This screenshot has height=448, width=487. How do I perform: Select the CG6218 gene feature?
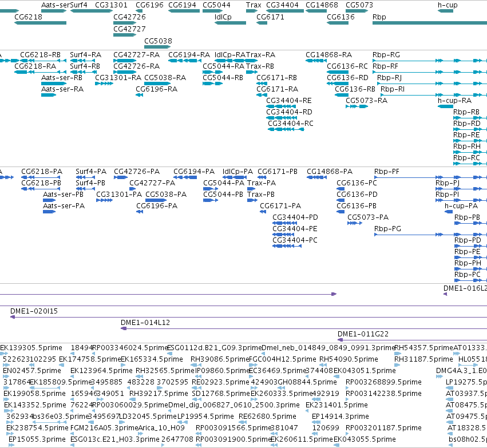click(x=41, y=23)
